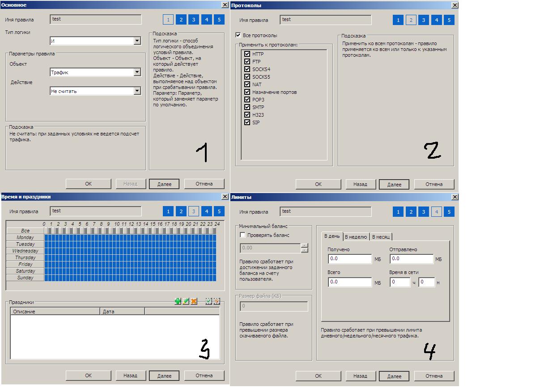Go to step 2 in the Основное window
The image size is (544, 392).
[x=181, y=20]
